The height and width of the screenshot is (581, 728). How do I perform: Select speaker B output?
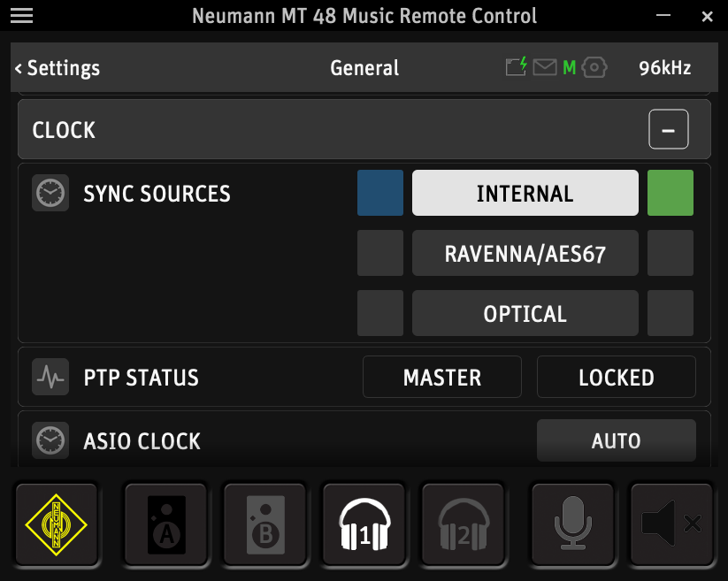pyautogui.click(x=265, y=525)
